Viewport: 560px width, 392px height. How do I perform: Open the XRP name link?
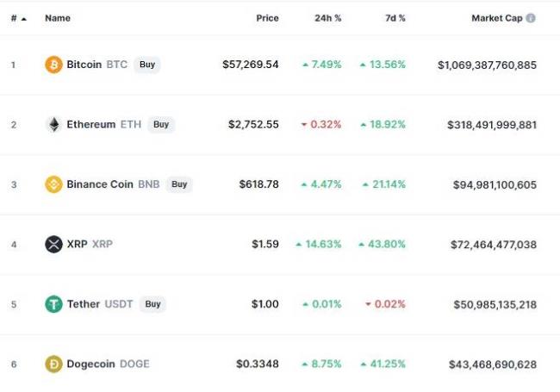[x=77, y=245]
